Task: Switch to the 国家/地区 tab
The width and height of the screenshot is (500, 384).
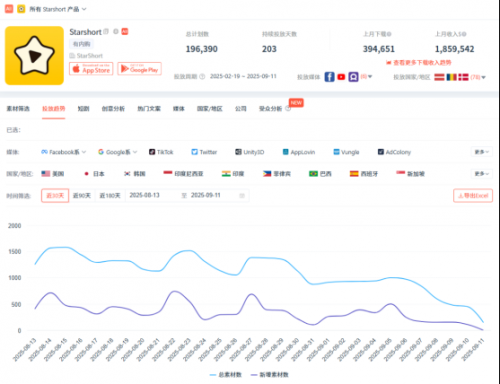Action: point(209,109)
